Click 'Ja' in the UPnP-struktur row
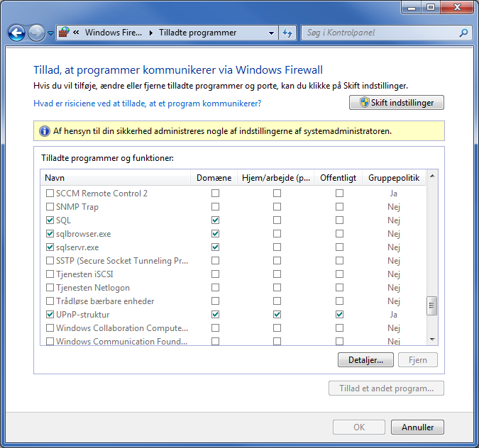479x448 pixels. pos(393,315)
